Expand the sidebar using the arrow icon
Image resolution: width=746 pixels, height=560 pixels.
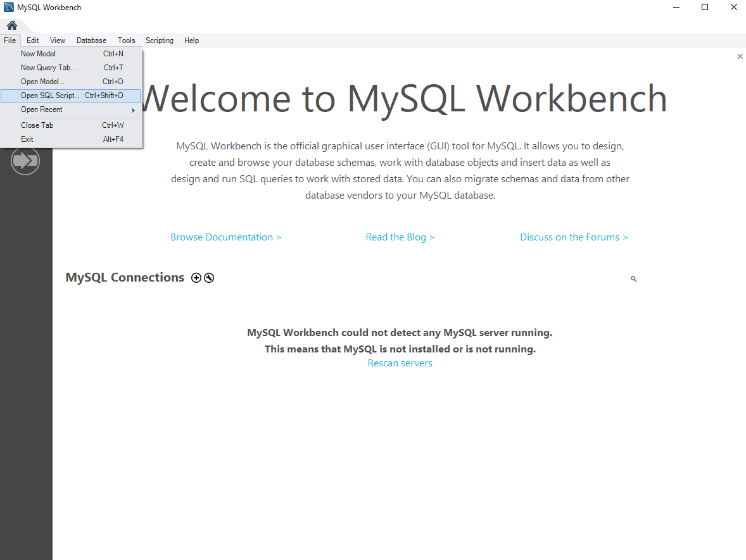[25, 161]
